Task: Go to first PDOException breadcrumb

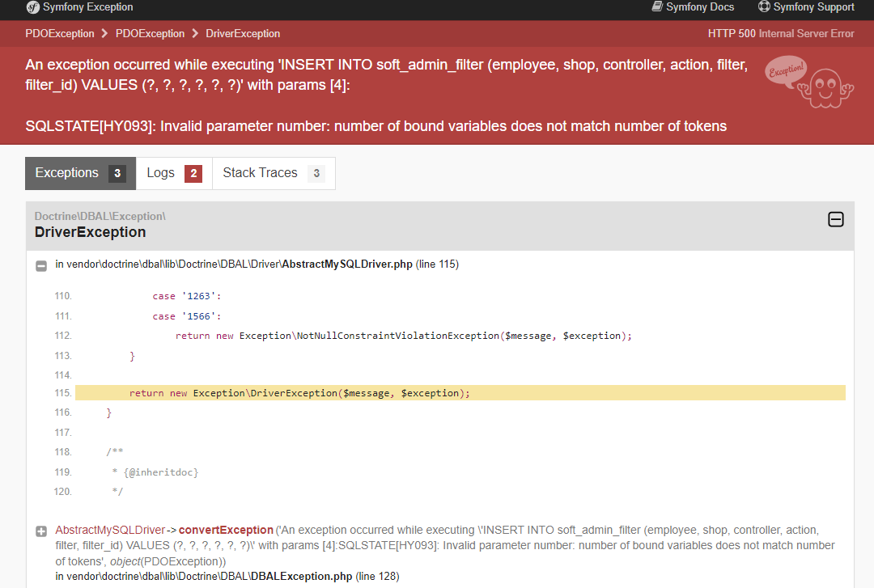Action: coord(60,33)
